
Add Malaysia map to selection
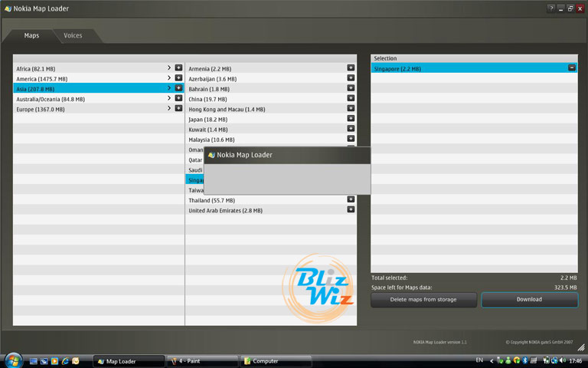click(x=351, y=139)
